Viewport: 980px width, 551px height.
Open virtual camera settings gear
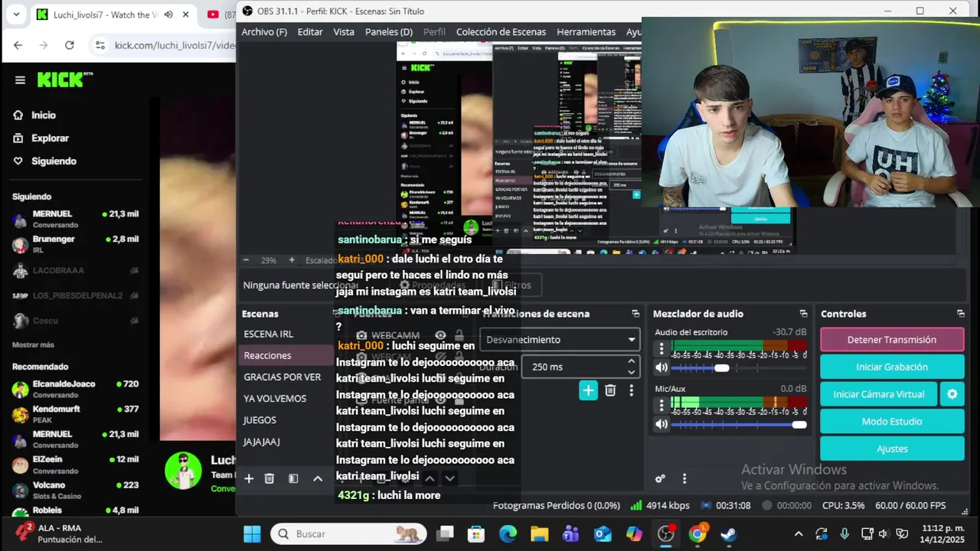tap(952, 394)
